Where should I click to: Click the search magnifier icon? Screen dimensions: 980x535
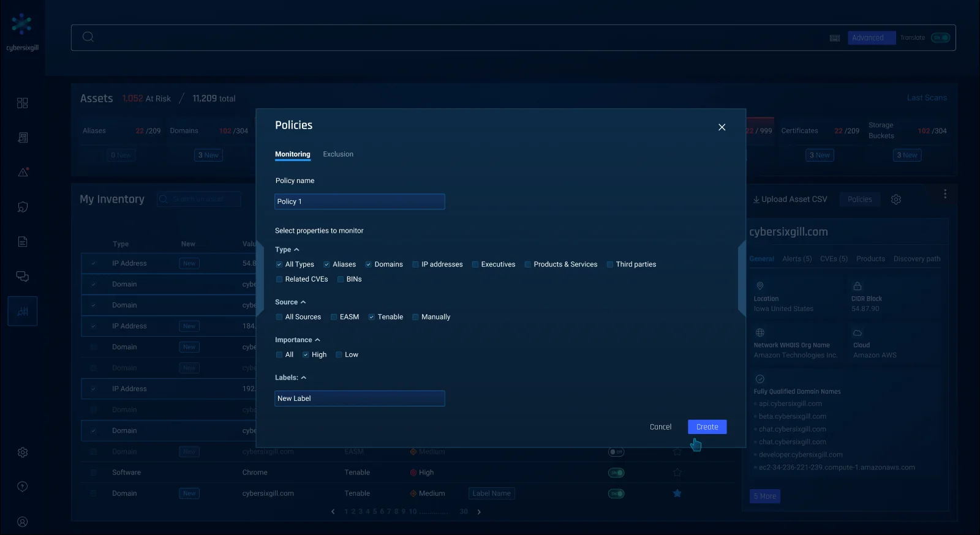(x=88, y=37)
